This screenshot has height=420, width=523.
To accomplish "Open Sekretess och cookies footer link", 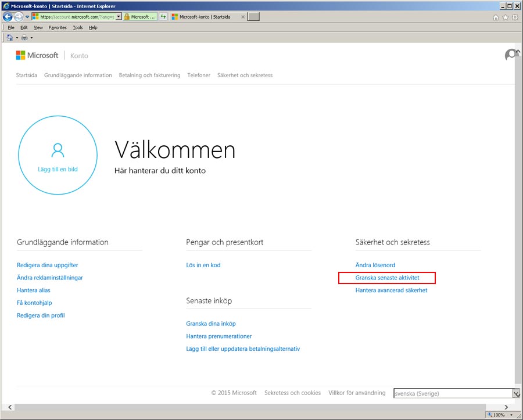I will [292, 393].
